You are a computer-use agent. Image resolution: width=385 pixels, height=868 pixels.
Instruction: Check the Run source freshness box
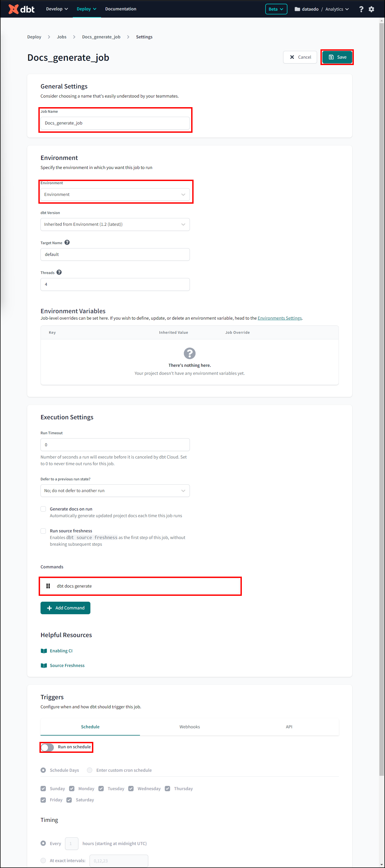coord(43,531)
